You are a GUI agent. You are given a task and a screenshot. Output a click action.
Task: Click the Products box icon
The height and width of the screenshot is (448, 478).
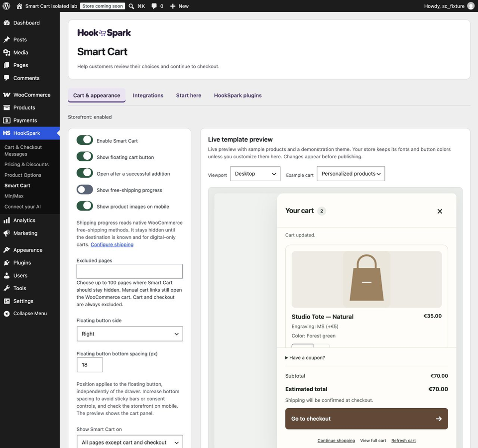pos(6,108)
